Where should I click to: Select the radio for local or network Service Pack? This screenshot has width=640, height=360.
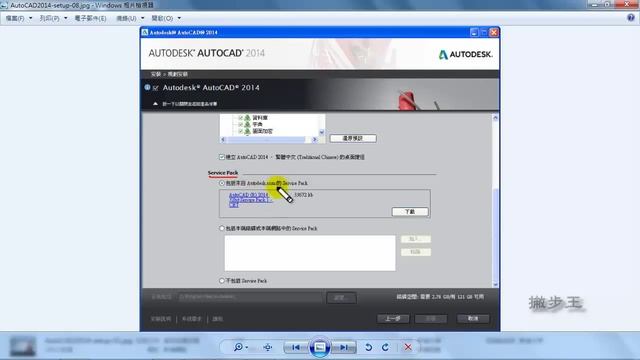click(x=222, y=228)
